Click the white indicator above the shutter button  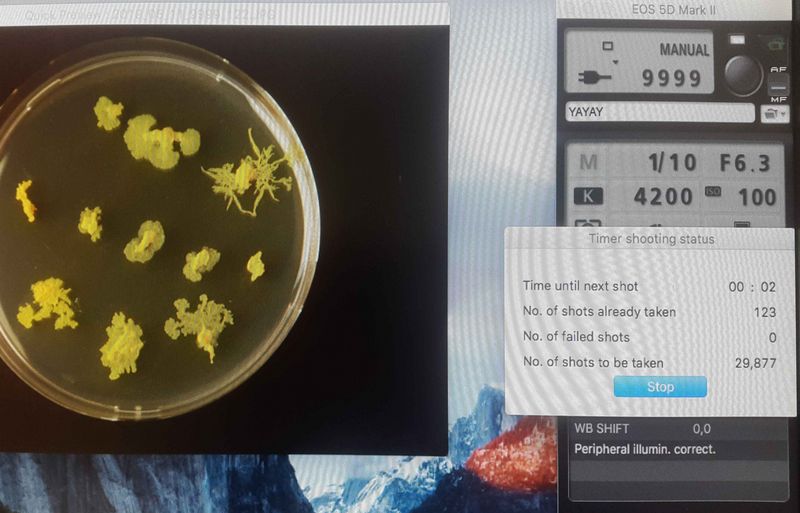[x=736, y=40]
